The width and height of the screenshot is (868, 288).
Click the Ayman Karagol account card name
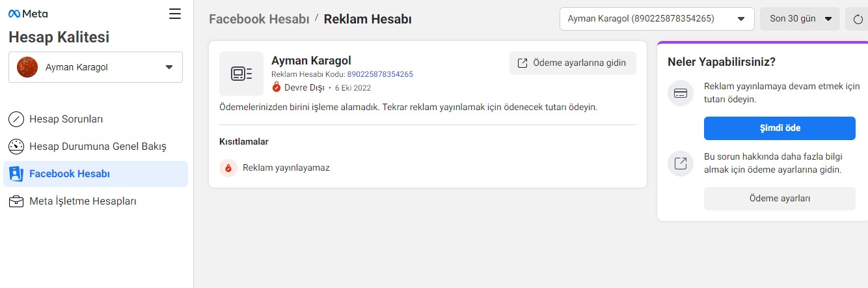coord(311,61)
